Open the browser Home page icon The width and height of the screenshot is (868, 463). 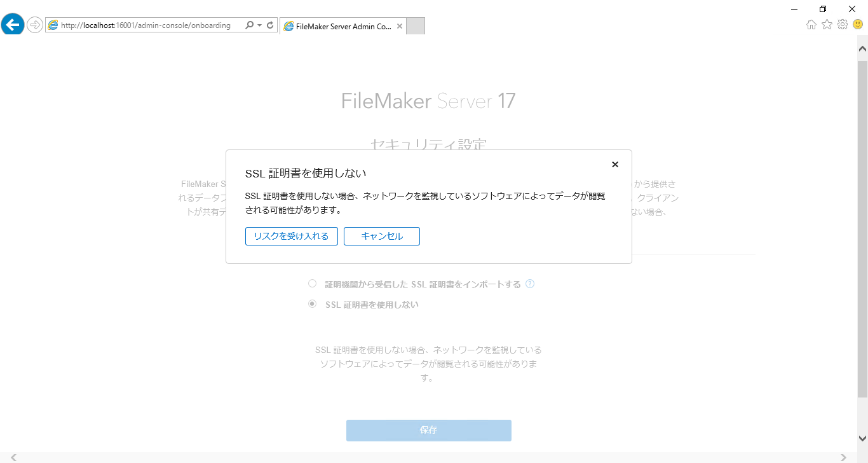811,24
